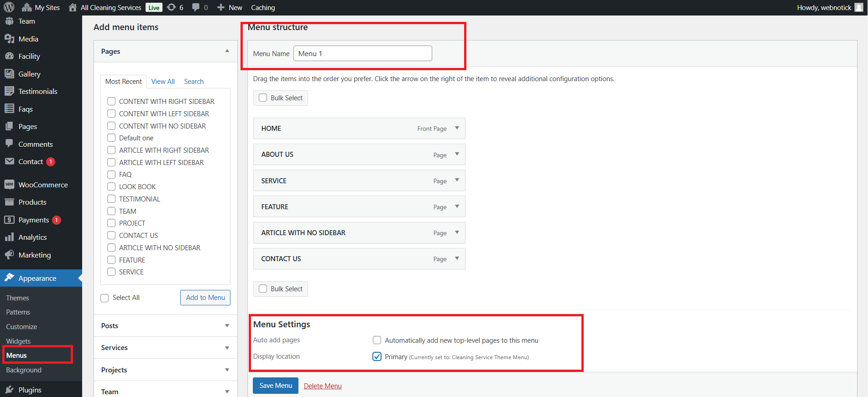Open Themes under Appearance submenu

(18, 298)
